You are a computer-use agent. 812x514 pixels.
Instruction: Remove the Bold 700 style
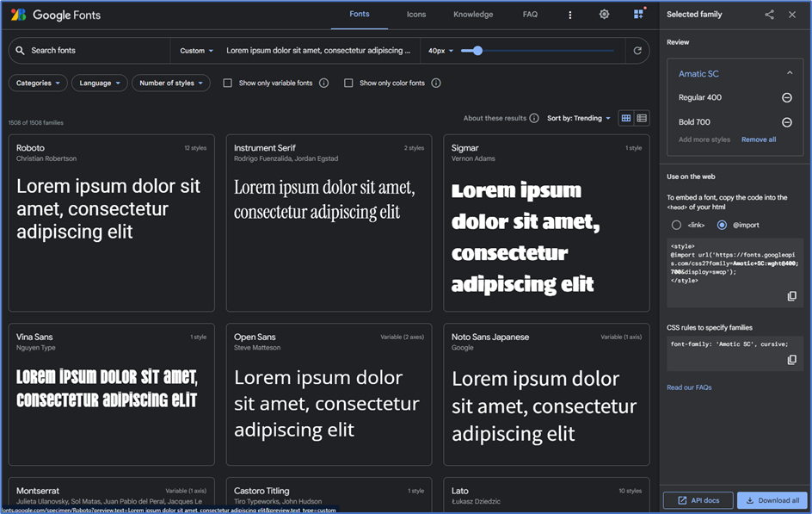(x=786, y=122)
